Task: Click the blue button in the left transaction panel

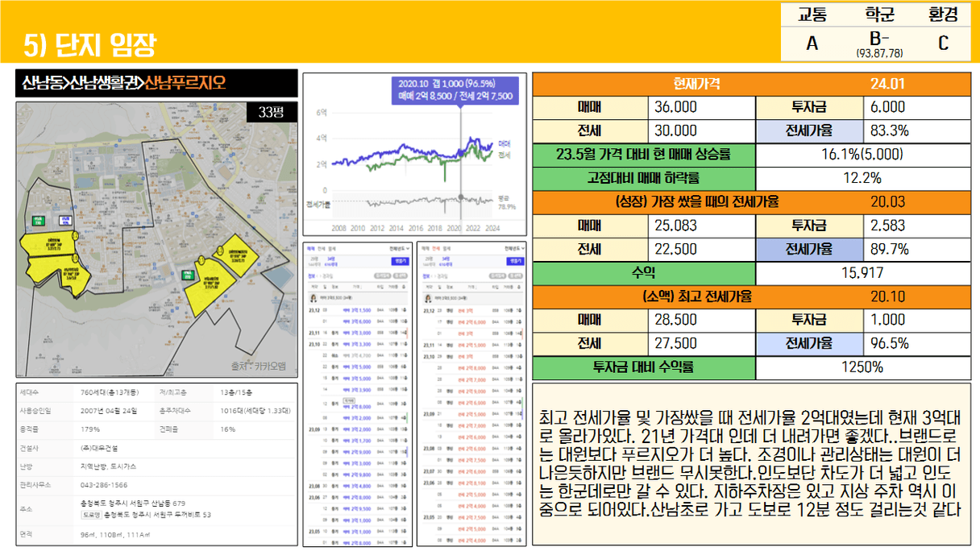Action: 400,261
